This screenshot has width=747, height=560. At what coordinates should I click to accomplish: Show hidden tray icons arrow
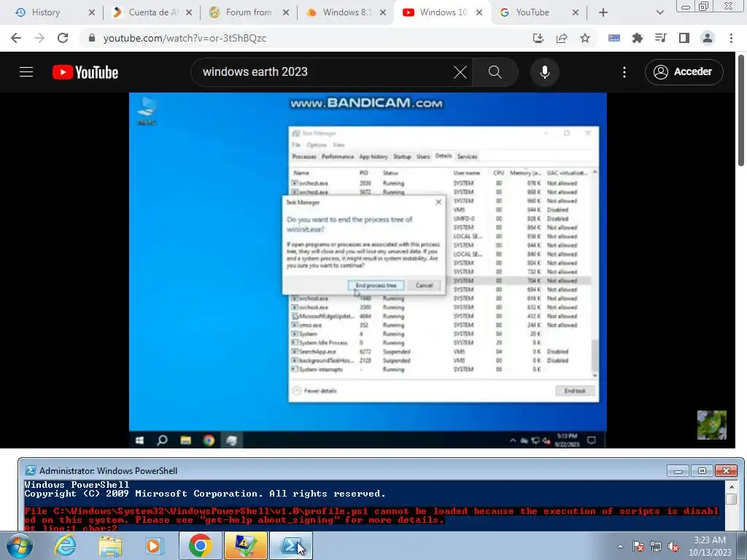tap(620, 546)
